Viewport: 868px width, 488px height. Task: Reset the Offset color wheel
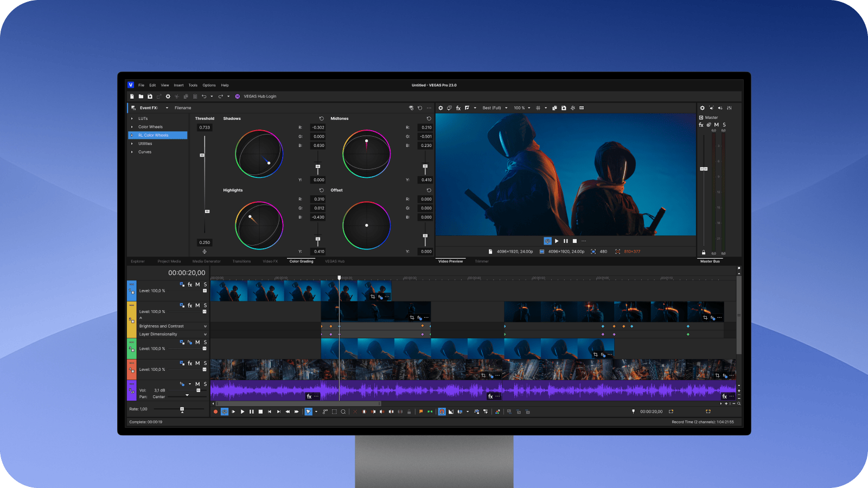[x=429, y=190]
